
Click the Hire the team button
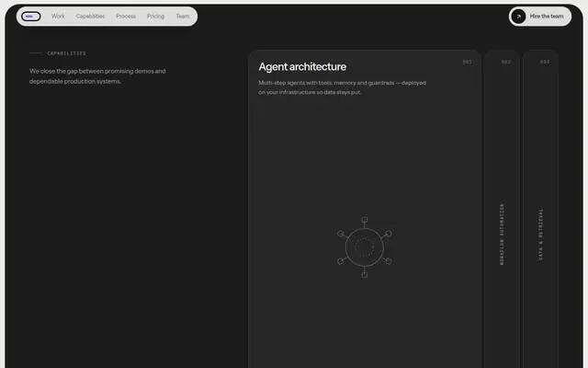[x=540, y=17]
